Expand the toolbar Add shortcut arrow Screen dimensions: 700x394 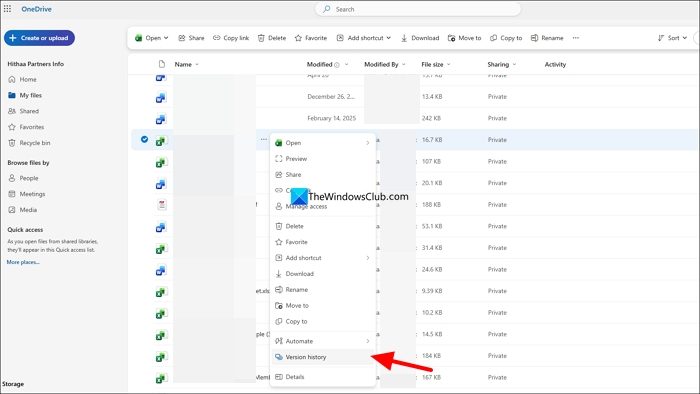(388, 38)
